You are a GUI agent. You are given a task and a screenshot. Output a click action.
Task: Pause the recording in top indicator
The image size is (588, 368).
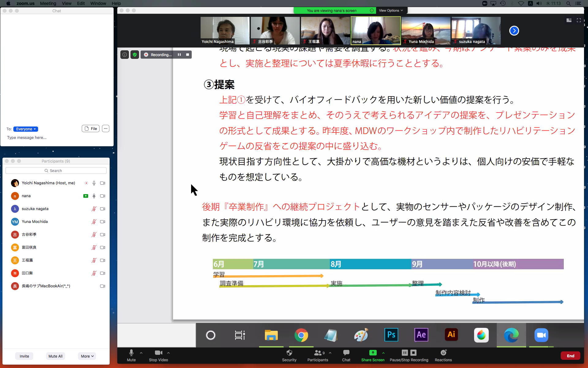pos(179,55)
